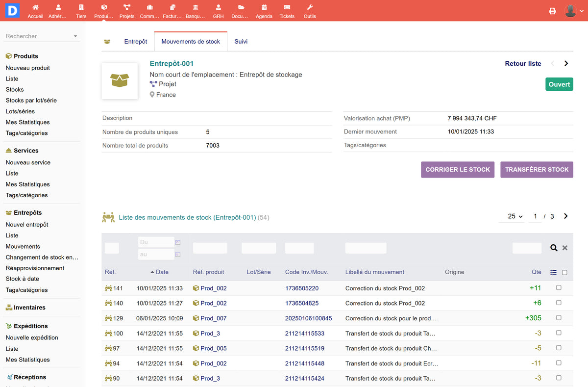Viewport: 588px width, 387px height.
Task: Check the checkbox on movement row 141
Action: [560, 288]
